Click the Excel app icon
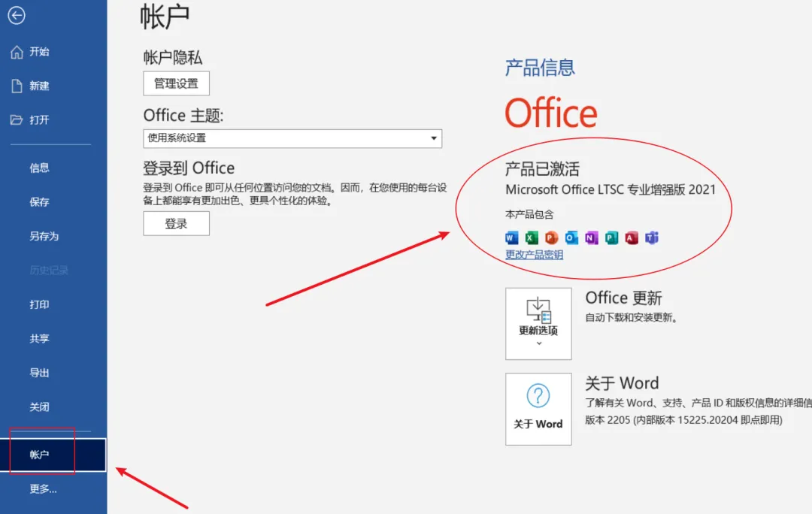The width and height of the screenshot is (812, 514). click(532, 237)
